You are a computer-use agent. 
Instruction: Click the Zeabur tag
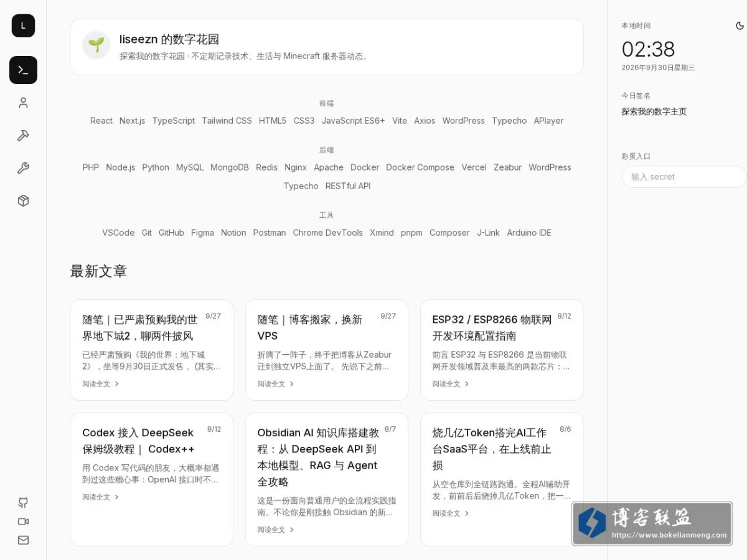(x=507, y=167)
